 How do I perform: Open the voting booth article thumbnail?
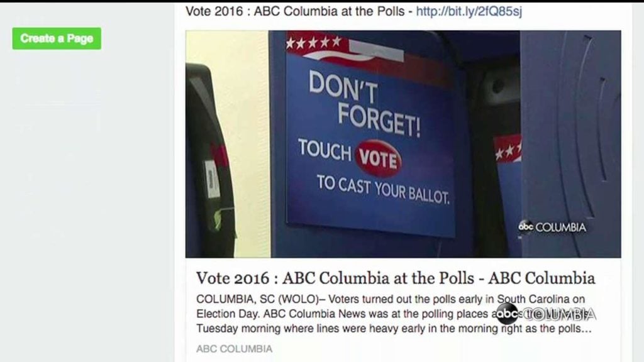point(403,144)
